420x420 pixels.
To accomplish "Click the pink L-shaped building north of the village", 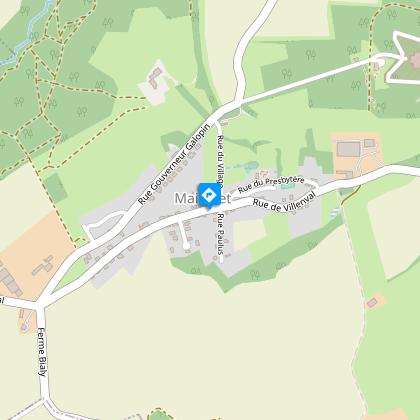I will [155, 78].
